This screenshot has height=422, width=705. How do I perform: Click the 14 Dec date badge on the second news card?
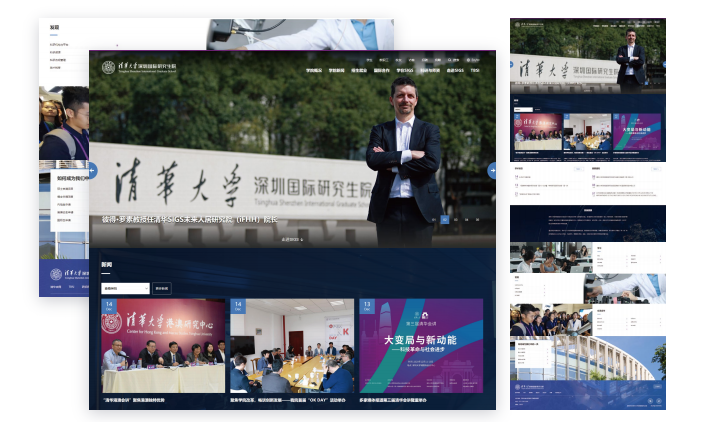click(238, 305)
